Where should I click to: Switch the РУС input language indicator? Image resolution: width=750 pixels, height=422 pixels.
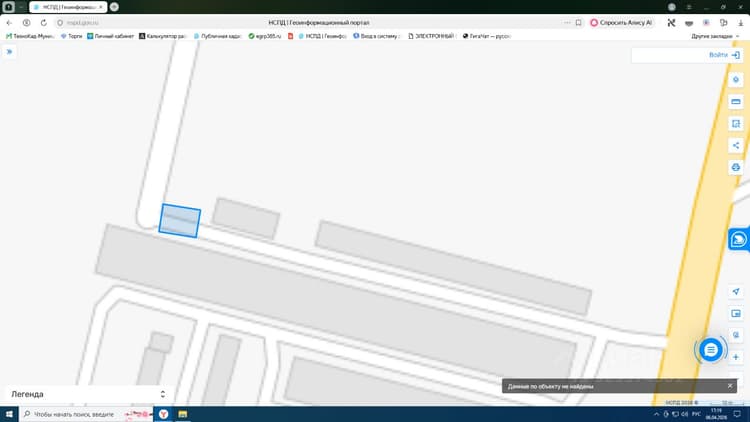(x=696, y=414)
